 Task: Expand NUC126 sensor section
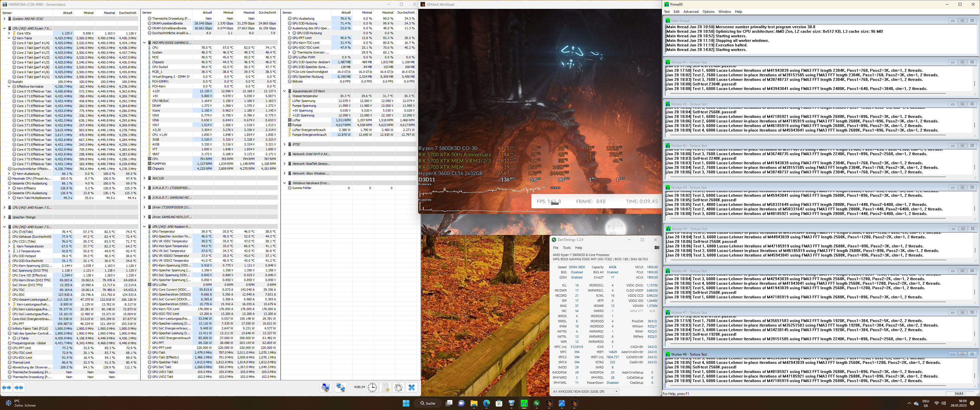(x=144, y=178)
